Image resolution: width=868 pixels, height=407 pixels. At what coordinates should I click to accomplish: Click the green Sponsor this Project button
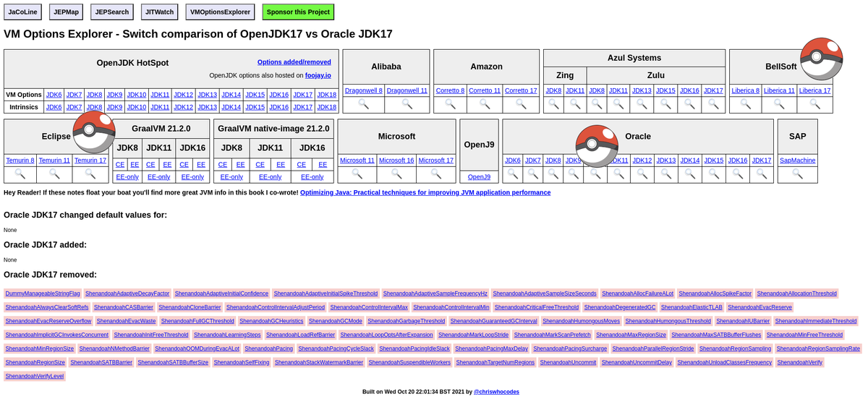pos(298,12)
